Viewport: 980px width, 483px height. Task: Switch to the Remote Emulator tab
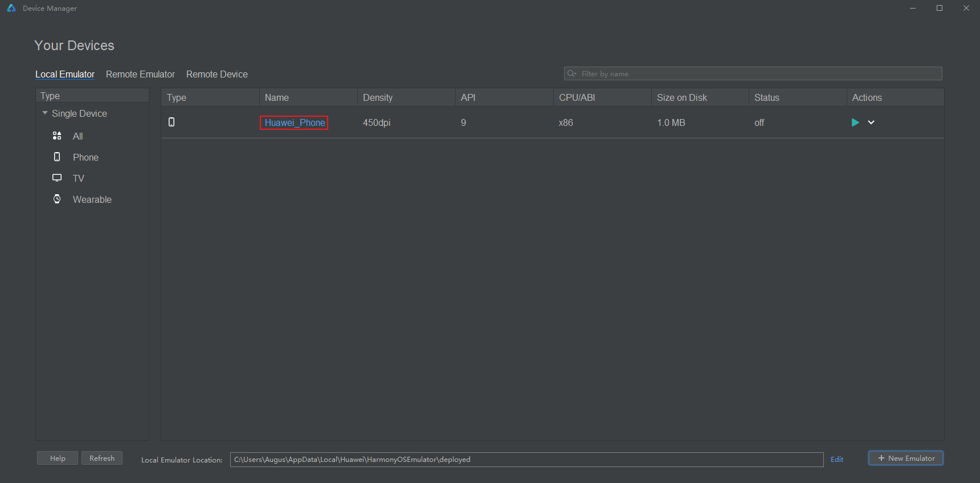click(140, 74)
